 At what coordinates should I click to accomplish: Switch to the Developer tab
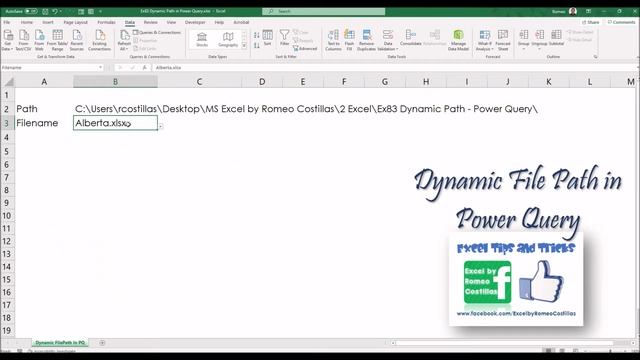(x=195, y=22)
